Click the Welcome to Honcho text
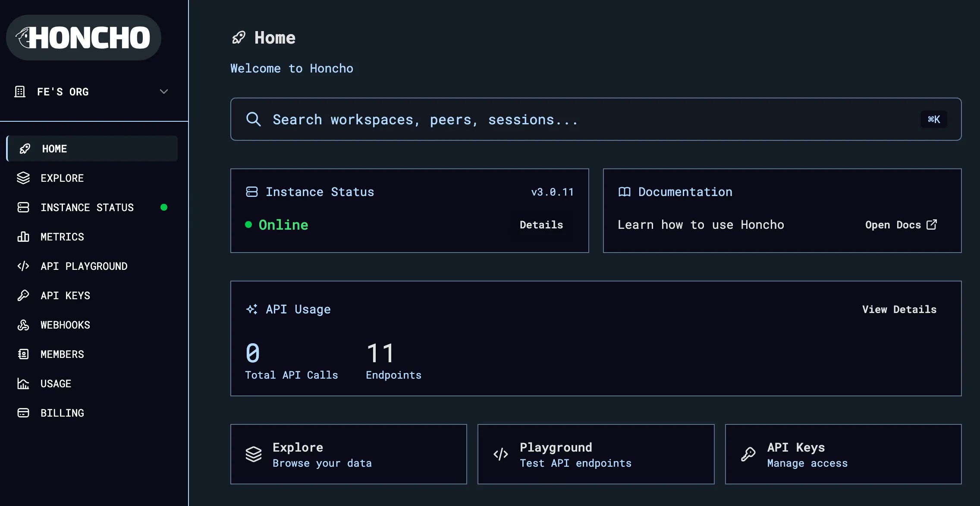Image resolution: width=980 pixels, height=506 pixels. (x=292, y=68)
